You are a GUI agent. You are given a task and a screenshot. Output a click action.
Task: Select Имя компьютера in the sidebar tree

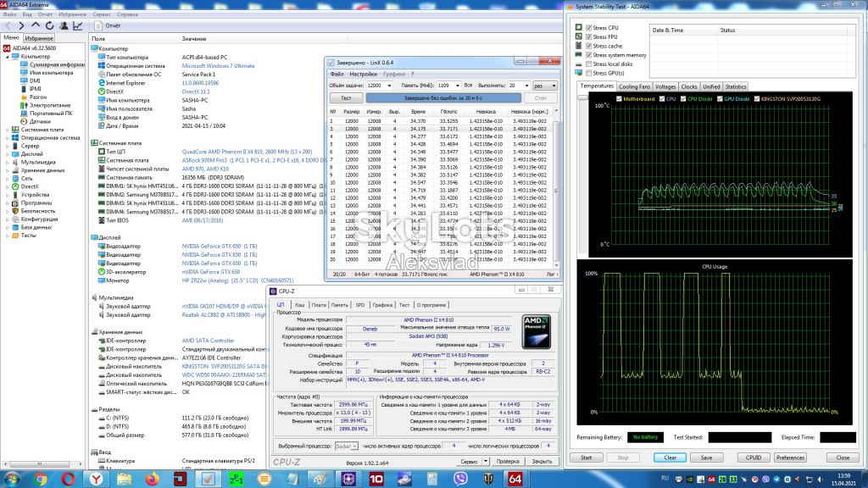47,73
